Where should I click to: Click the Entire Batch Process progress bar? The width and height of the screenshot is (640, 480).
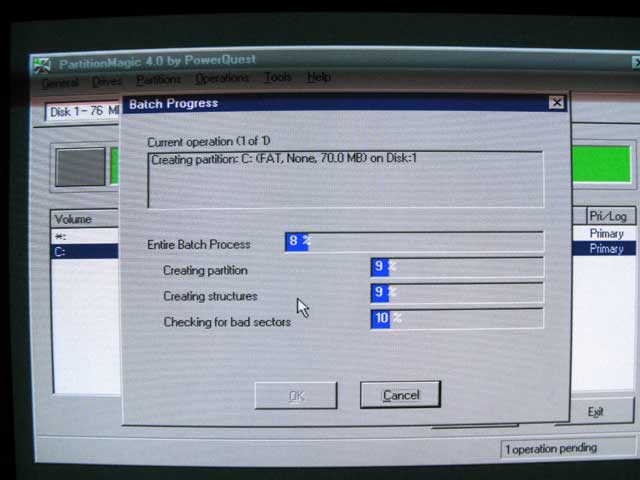(x=414, y=242)
